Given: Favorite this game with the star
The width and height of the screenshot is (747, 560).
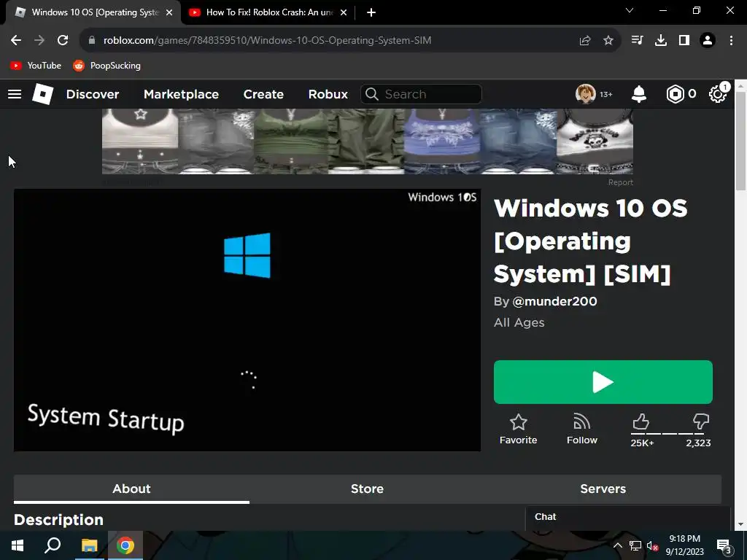Looking at the screenshot, I should (519, 429).
